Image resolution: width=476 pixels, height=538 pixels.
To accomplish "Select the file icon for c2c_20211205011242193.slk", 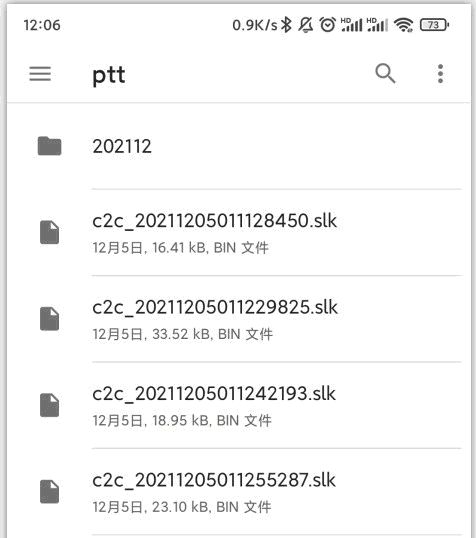I will coord(49,405).
